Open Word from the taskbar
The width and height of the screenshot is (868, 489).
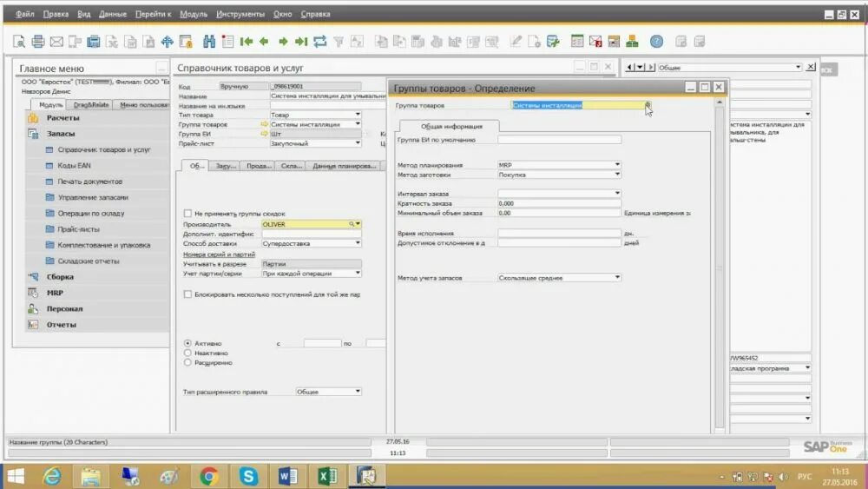(288, 476)
